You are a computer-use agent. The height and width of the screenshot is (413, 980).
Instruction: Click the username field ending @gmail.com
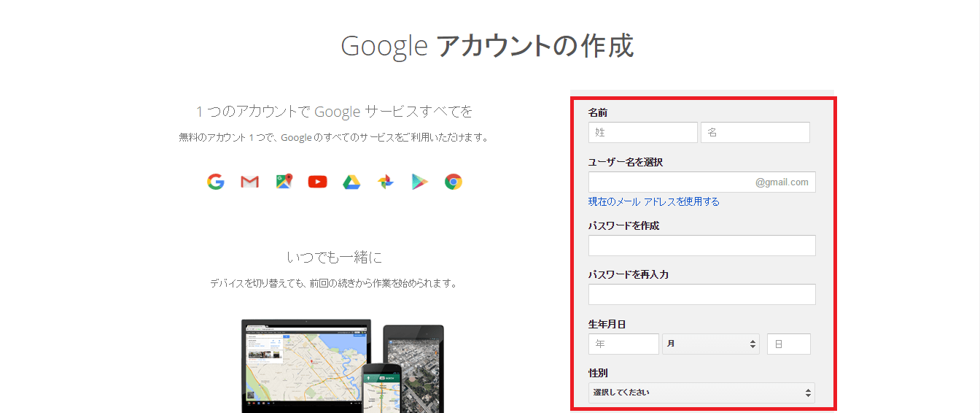click(x=702, y=182)
